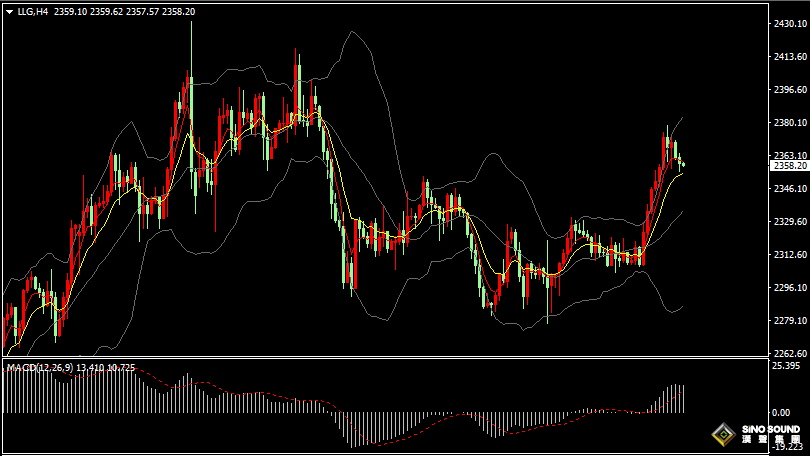Click the 0.00 MACD zero level label
This screenshot has height=456, width=810.
click(780, 412)
